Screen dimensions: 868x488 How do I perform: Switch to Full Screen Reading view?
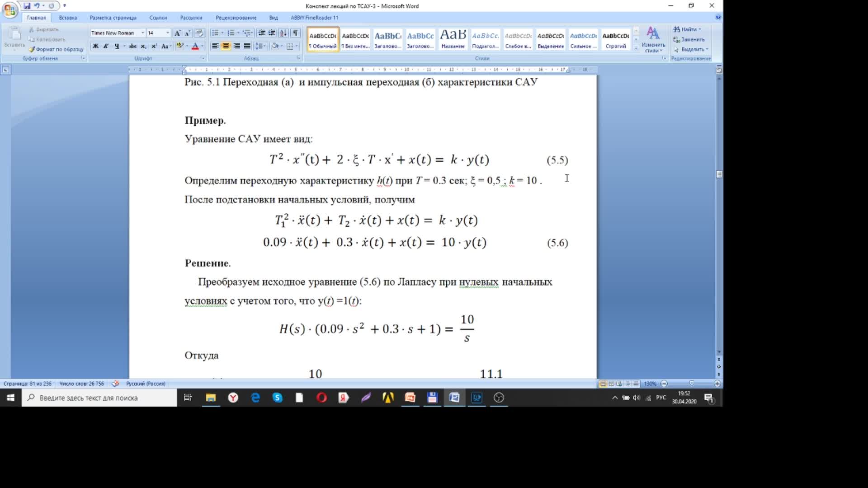click(x=611, y=384)
